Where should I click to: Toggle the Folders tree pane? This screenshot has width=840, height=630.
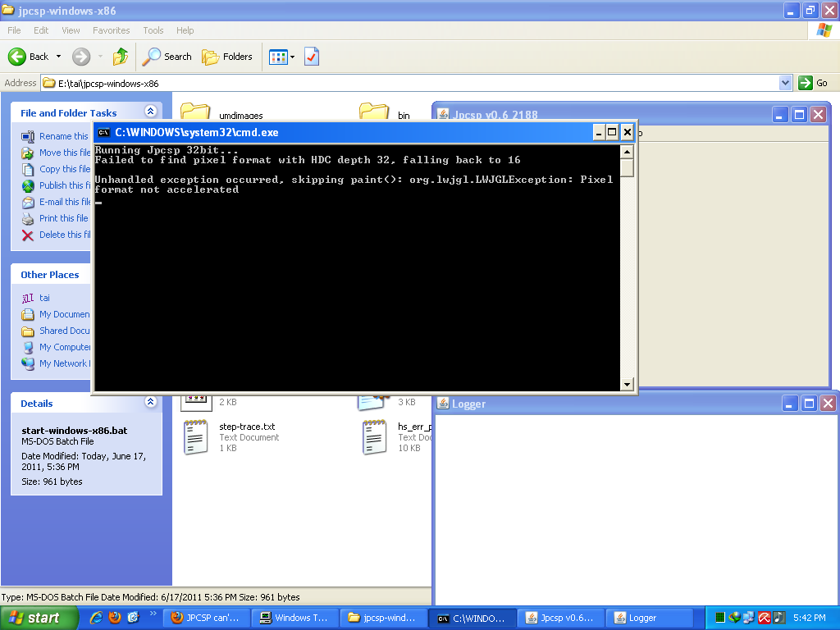pyautogui.click(x=227, y=57)
